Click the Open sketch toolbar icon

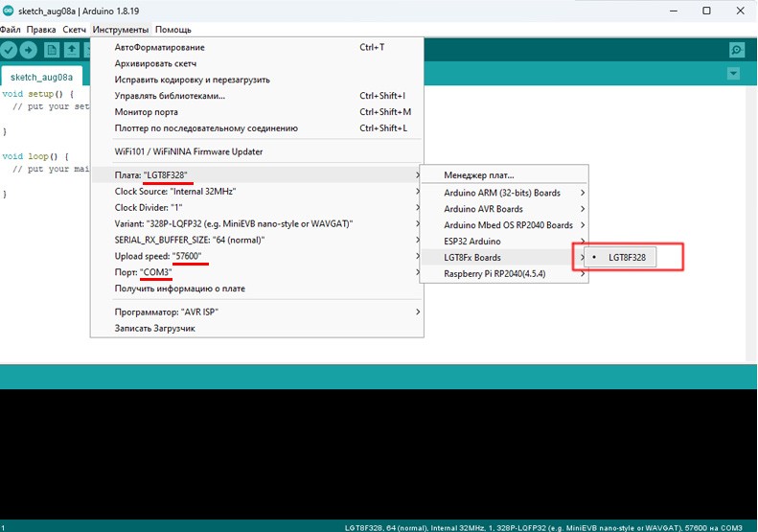[72, 50]
